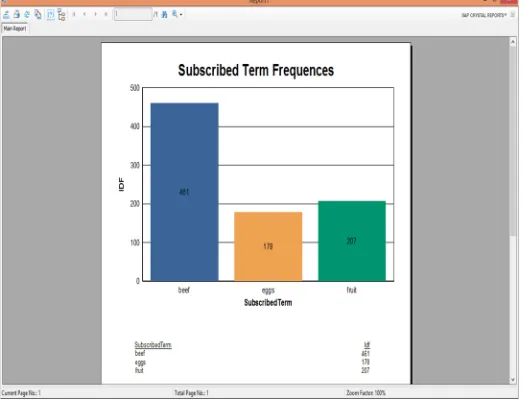This screenshot has height=406, width=524.
Task: Click the SAP Crystal Reports logo button
Action: pyautogui.click(x=484, y=15)
